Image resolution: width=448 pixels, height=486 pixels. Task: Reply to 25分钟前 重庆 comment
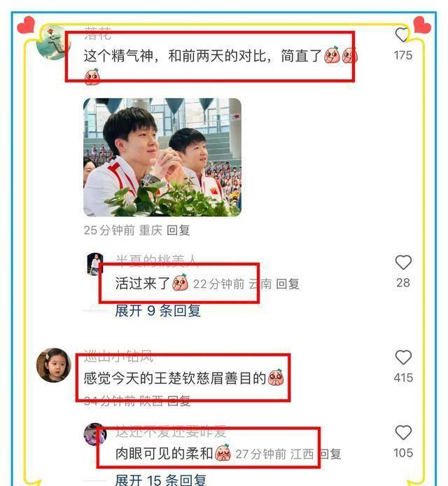178,230
